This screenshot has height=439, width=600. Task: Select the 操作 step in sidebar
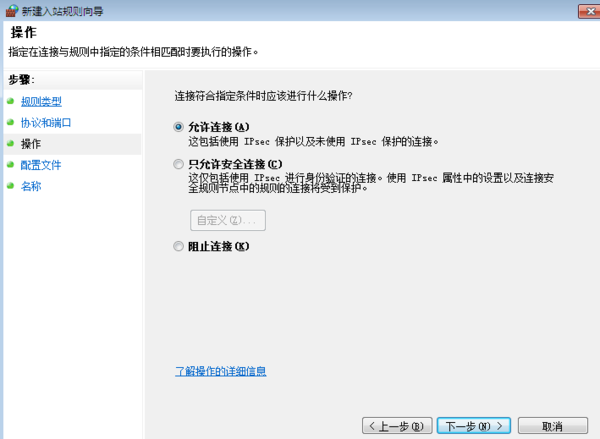(31, 144)
